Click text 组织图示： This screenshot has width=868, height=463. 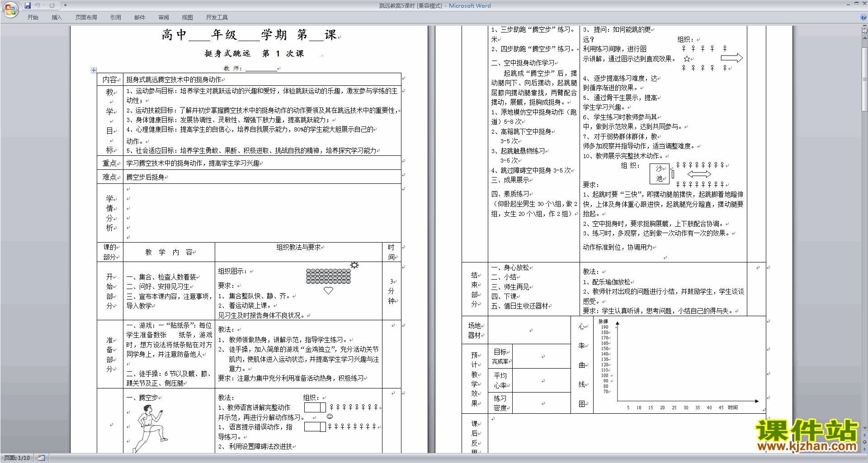click(x=233, y=271)
